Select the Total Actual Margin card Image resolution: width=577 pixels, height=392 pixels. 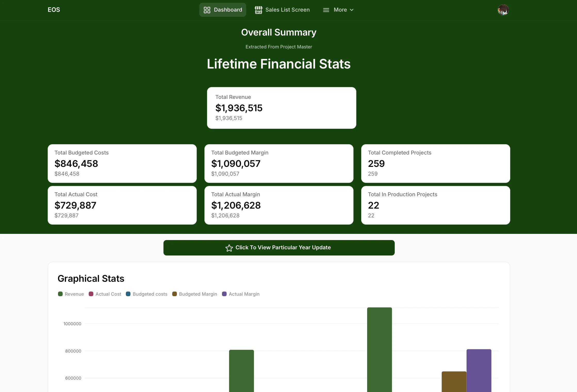279,205
